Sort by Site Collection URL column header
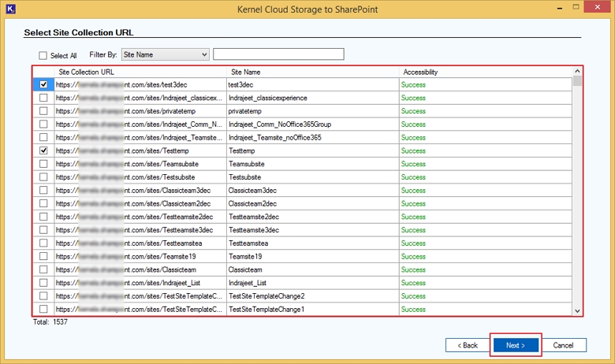615x364 pixels. [x=140, y=72]
